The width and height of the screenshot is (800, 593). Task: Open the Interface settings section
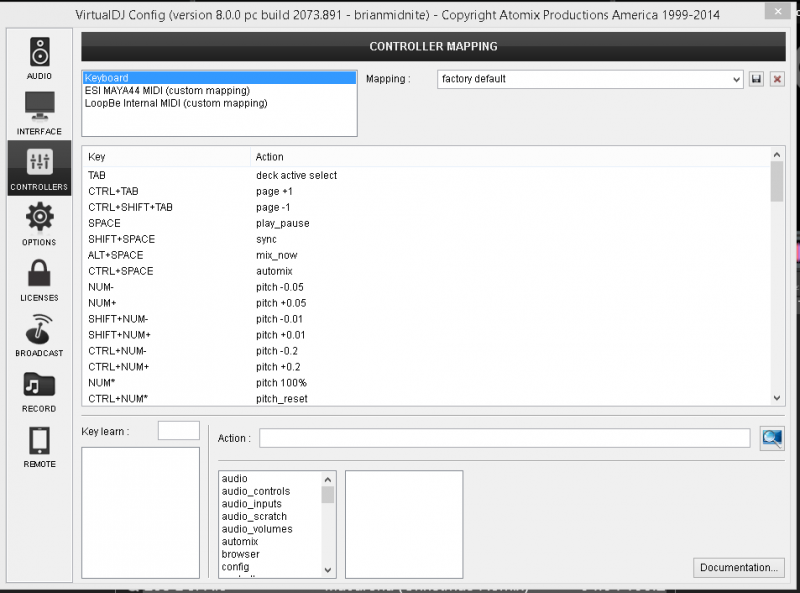pos(39,113)
